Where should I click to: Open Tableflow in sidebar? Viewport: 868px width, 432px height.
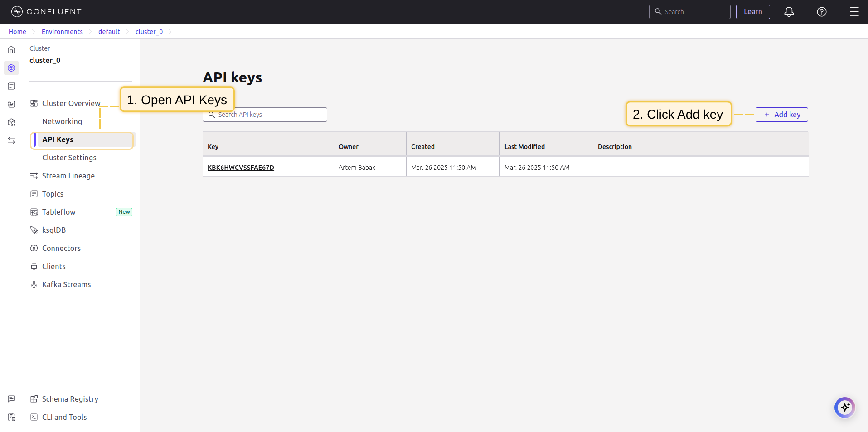[x=58, y=212]
